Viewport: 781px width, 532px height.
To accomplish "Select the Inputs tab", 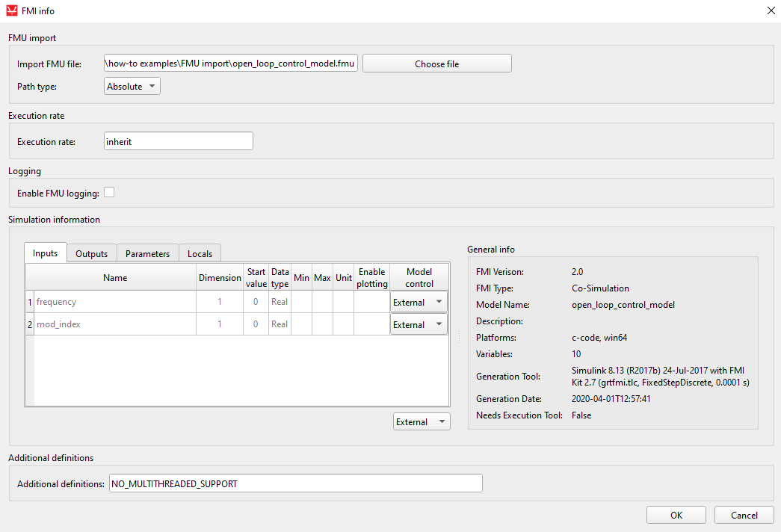I will [x=46, y=253].
